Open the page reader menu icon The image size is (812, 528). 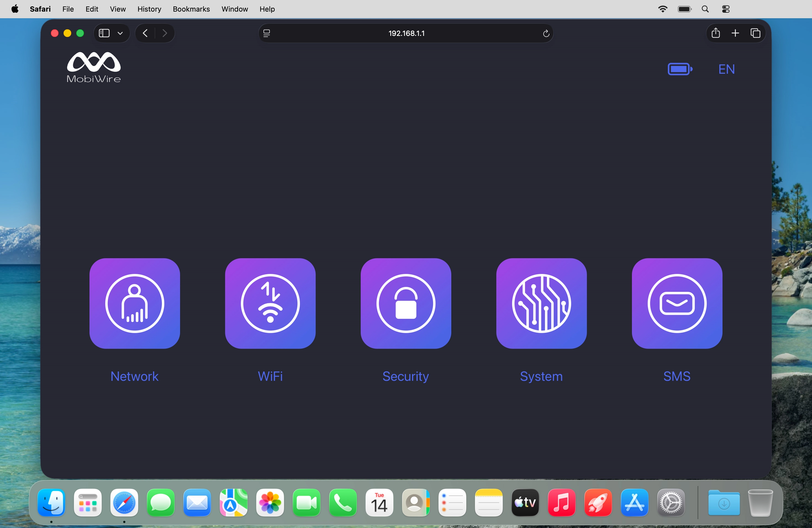click(x=267, y=33)
